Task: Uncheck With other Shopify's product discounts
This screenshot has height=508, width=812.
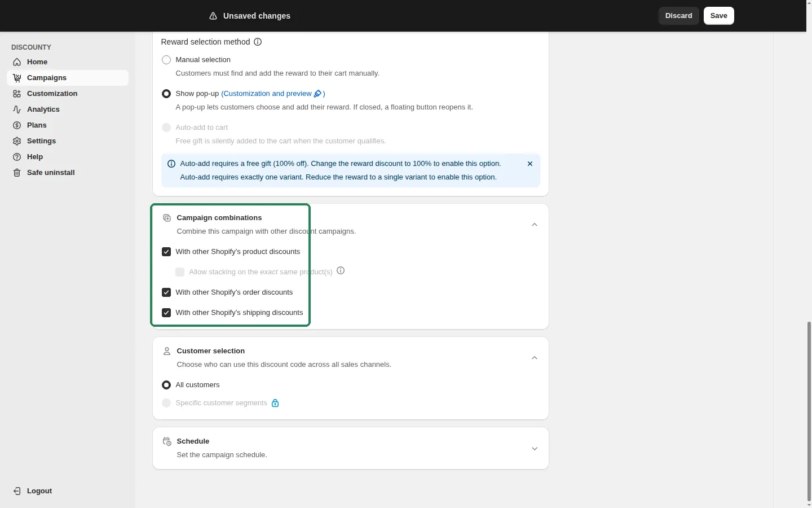Action: 166,252
